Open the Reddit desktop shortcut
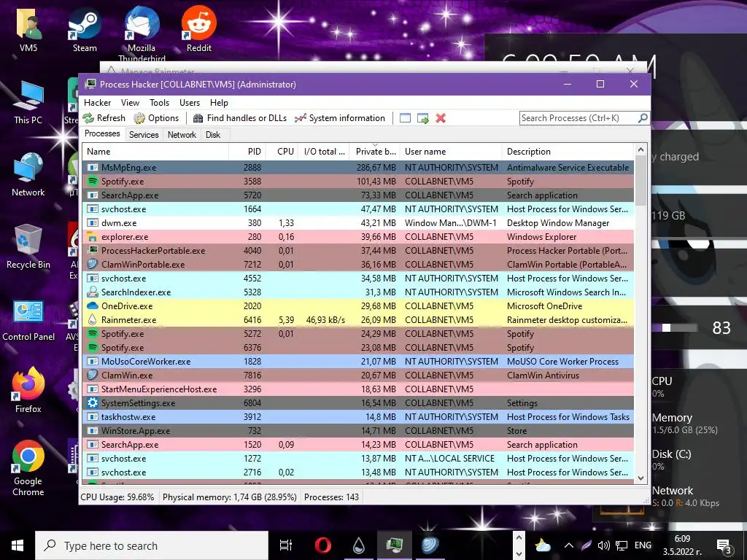747x560 pixels. click(198, 29)
